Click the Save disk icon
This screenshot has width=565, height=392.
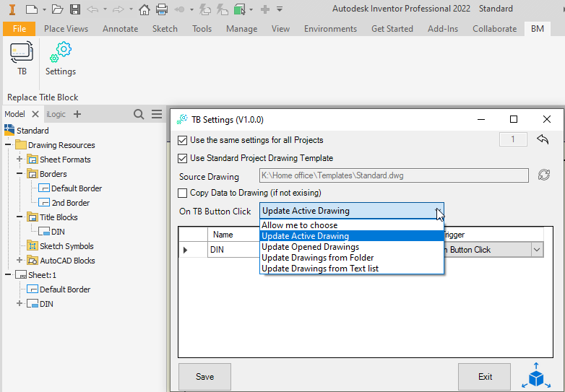pos(75,9)
